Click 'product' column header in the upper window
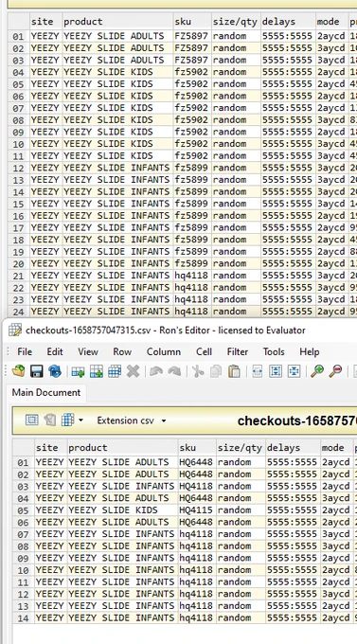This screenshot has width=357, height=644. coord(117,21)
